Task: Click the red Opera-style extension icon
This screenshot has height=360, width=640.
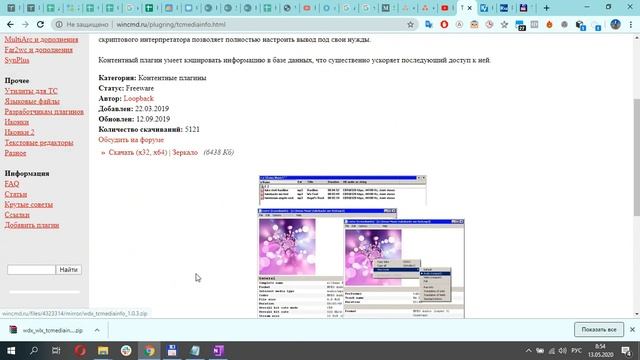Action: click(x=444, y=24)
